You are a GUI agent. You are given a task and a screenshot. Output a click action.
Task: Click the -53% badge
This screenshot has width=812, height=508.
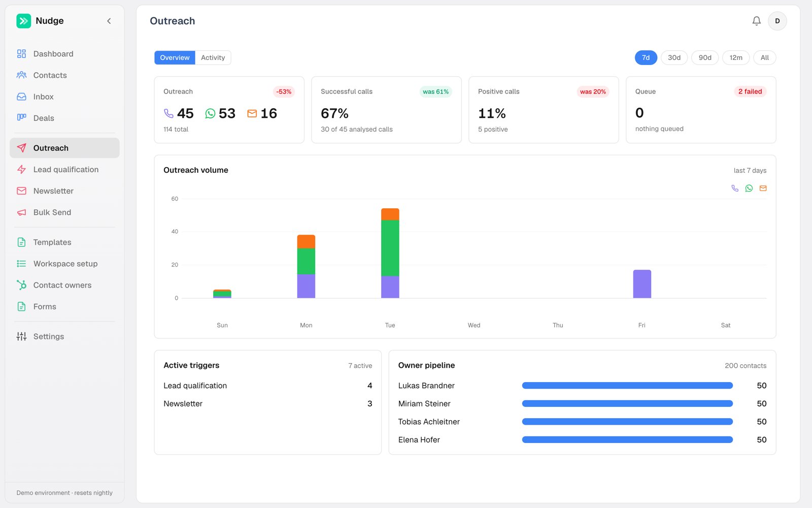pyautogui.click(x=284, y=91)
